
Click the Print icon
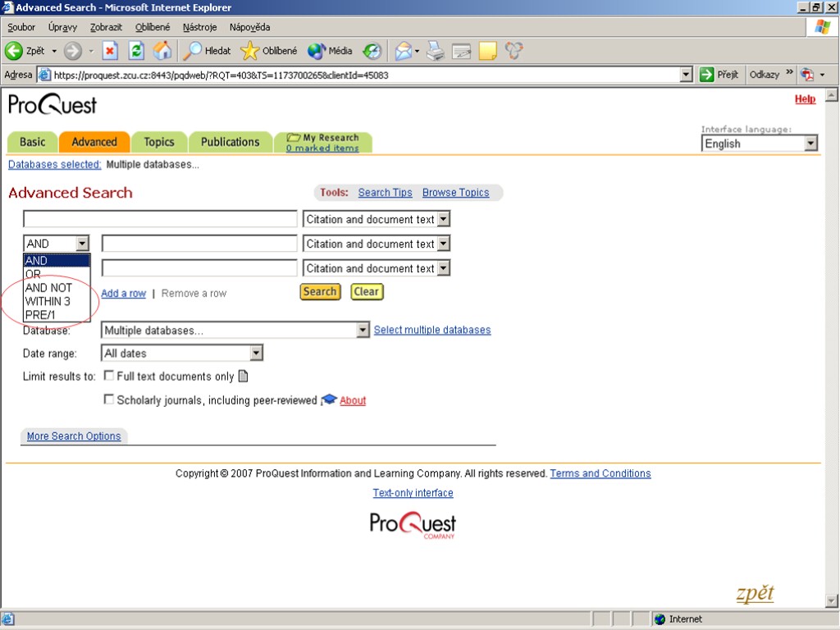point(436,51)
